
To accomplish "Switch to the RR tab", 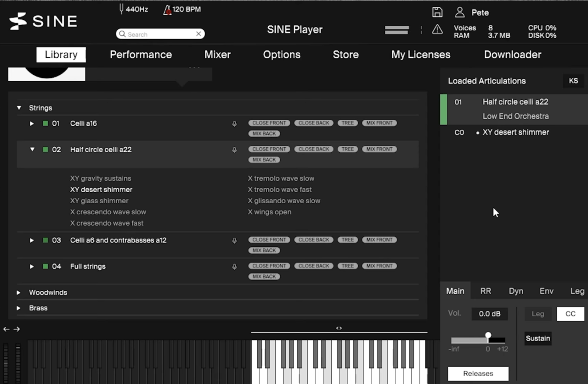I will pos(486,291).
